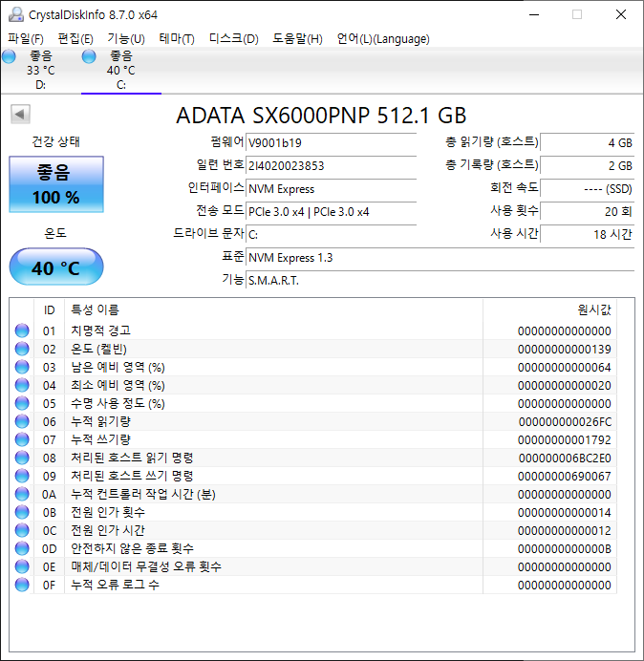
Task: Click status orb of attribute 0D 안전하지 않은 종료
Action: pos(22,548)
